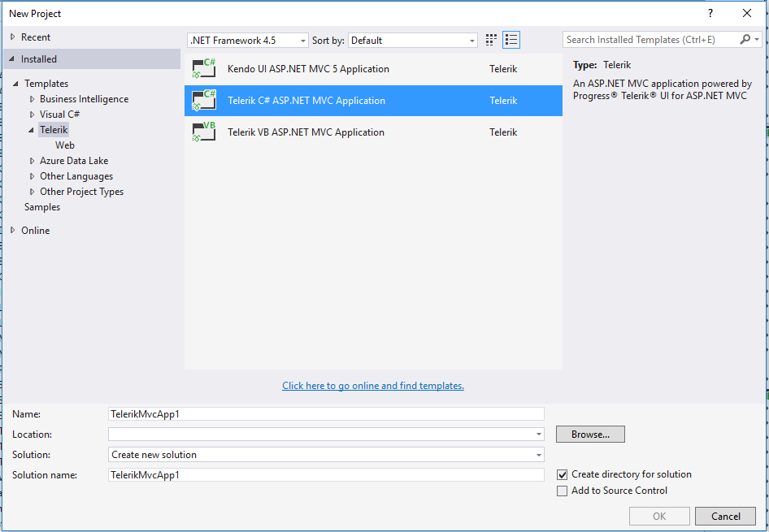Open the Location path dropdown
The height and width of the screenshot is (532, 769).
pos(538,434)
